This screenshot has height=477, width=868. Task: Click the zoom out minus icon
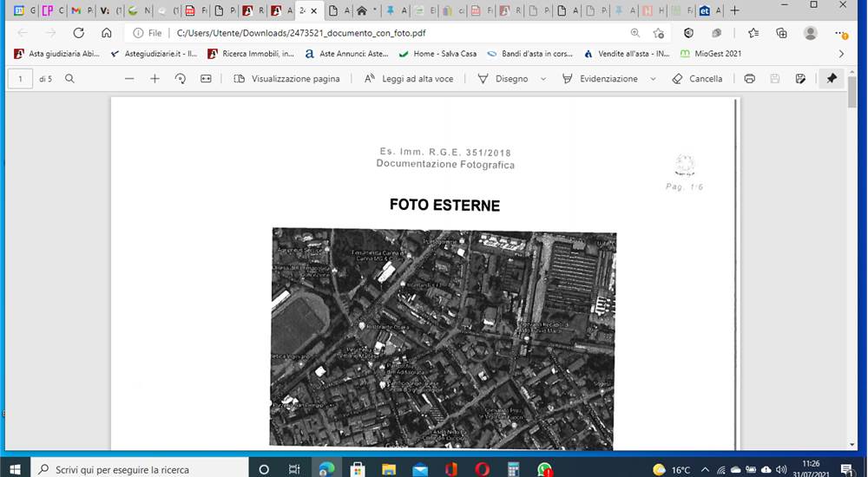click(129, 79)
